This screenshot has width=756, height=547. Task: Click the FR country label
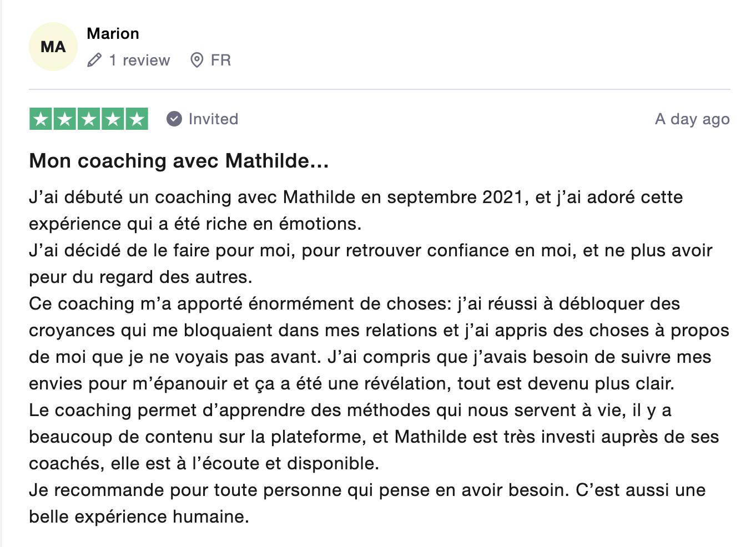(220, 60)
